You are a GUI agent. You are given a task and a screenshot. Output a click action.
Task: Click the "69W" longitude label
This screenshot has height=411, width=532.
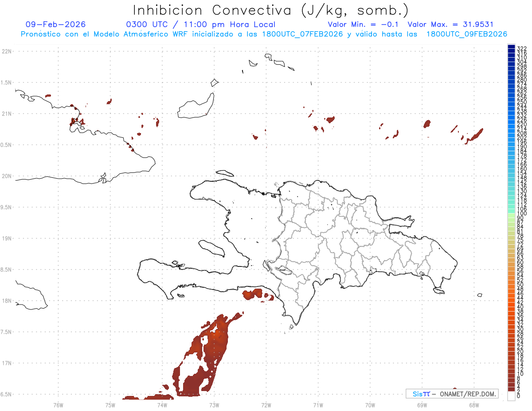(422, 404)
